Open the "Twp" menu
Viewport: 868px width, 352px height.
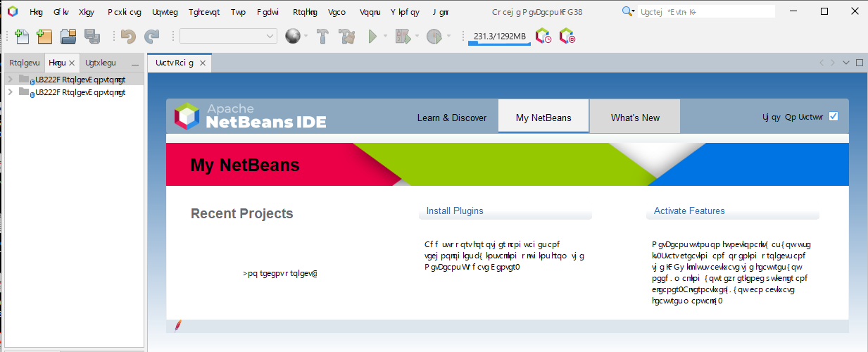coord(238,12)
